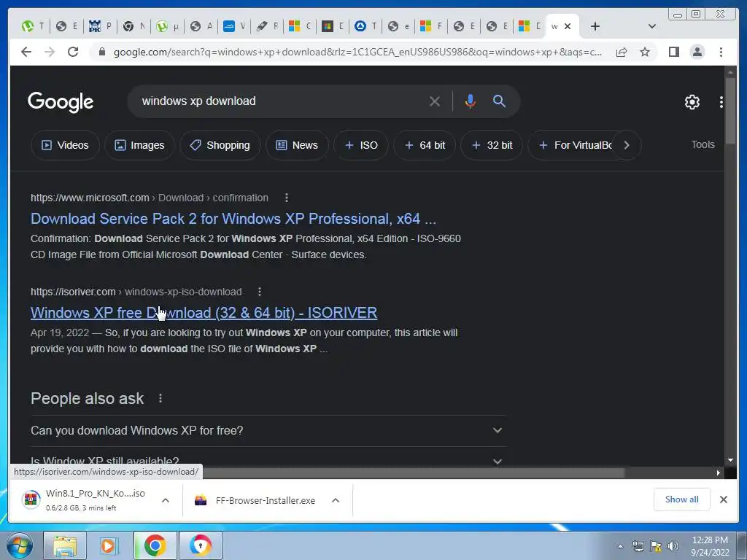Open Download Service Pack 2 Microsoft result
Viewport: 747px width, 560px height.
pyautogui.click(x=233, y=219)
